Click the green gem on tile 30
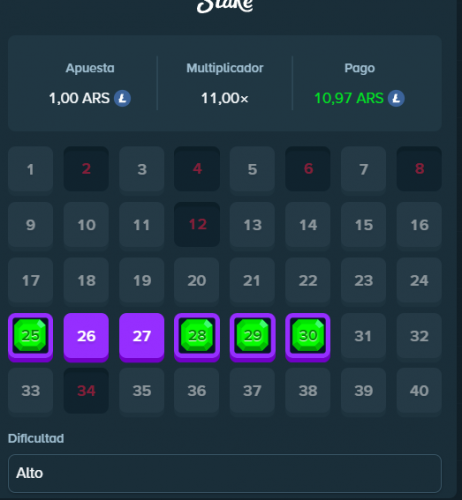The width and height of the screenshot is (462, 500). [x=308, y=335]
